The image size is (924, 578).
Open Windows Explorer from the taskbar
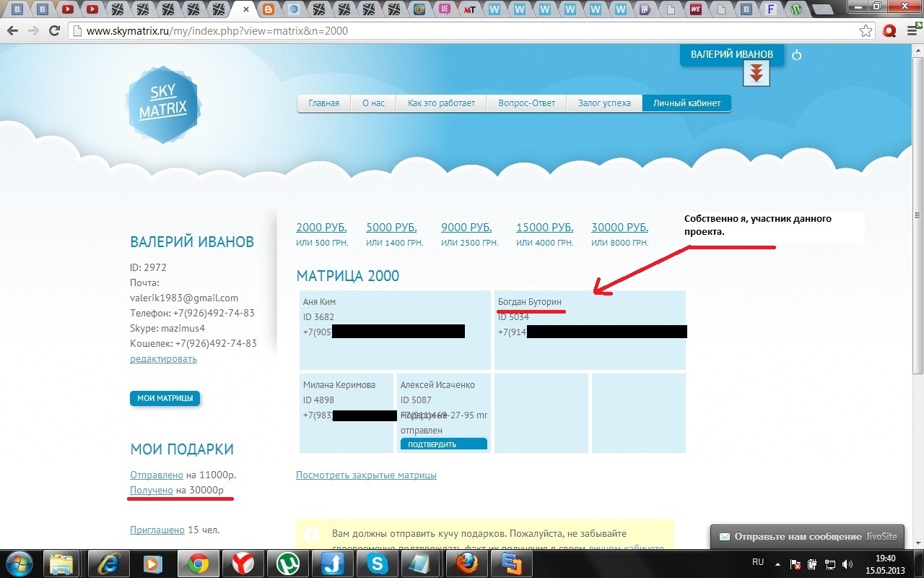63,563
